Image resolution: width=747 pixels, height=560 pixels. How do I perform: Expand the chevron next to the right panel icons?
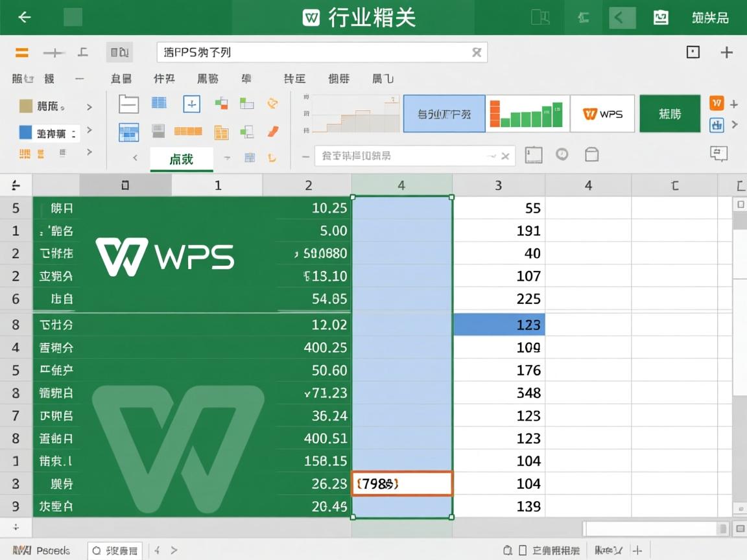[x=733, y=124]
